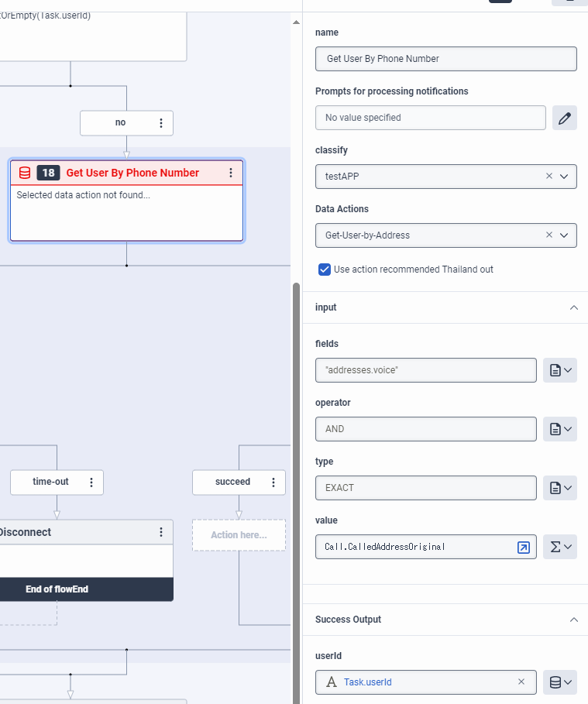Open the three-dot menu on the Disconnect action
Viewport: 588px width, 704px height.
(161, 532)
